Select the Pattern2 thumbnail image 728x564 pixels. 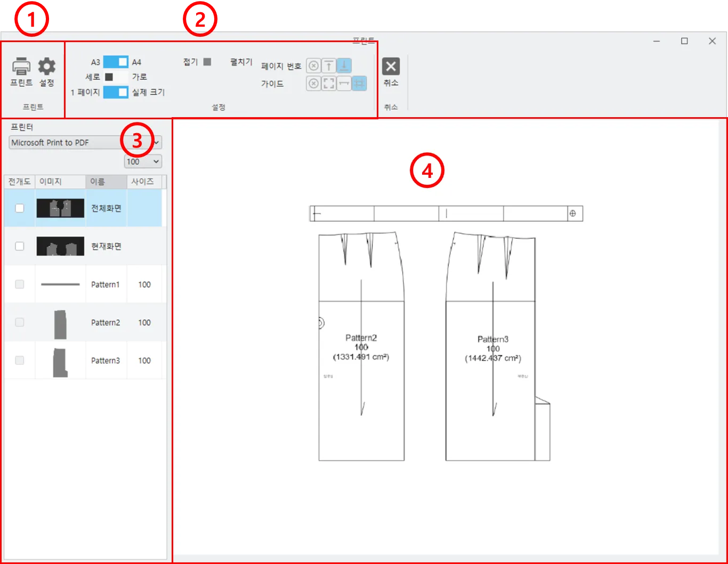click(x=60, y=324)
